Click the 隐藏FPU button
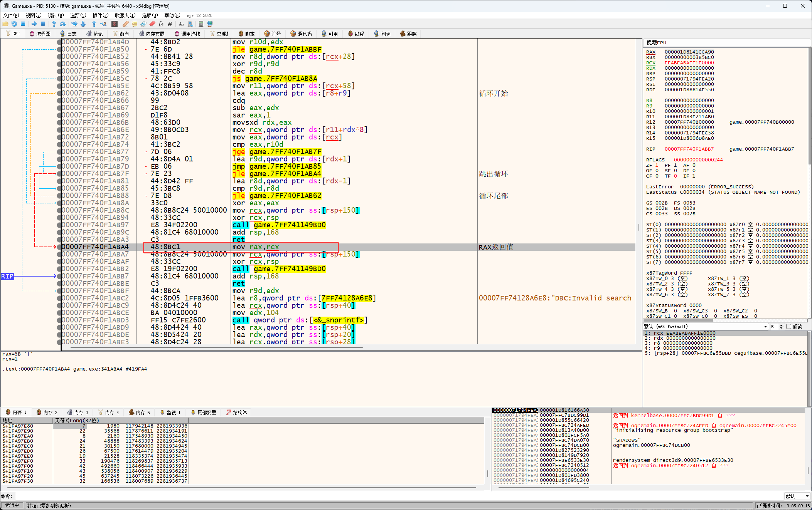Image resolution: width=812 pixels, height=510 pixels. (x=656, y=43)
